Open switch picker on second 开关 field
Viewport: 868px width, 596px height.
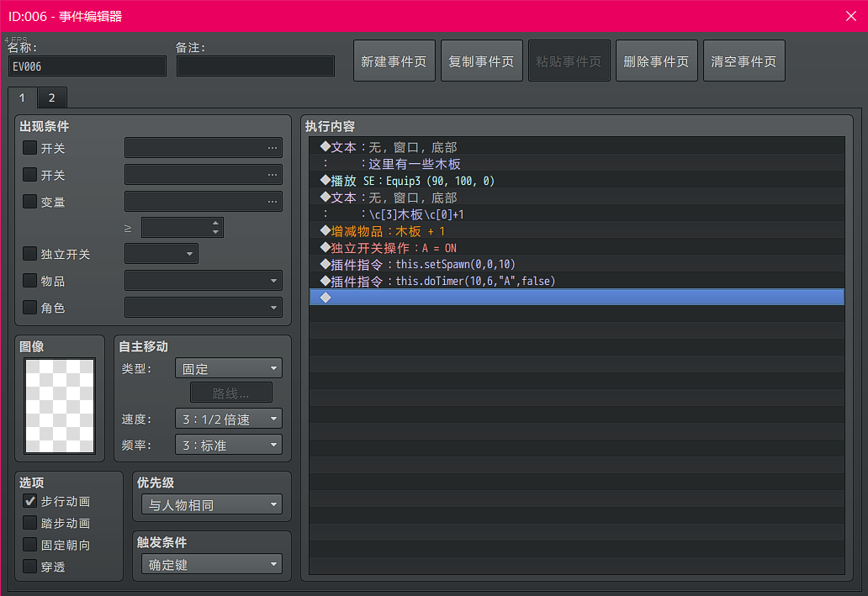pos(272,175)
